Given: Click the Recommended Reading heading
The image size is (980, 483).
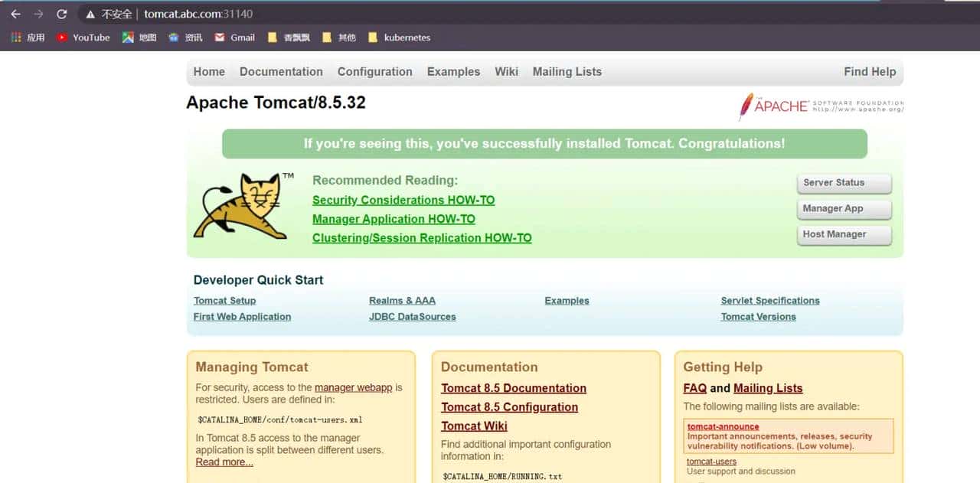Looking at the screenshot, I should (385, 181).
